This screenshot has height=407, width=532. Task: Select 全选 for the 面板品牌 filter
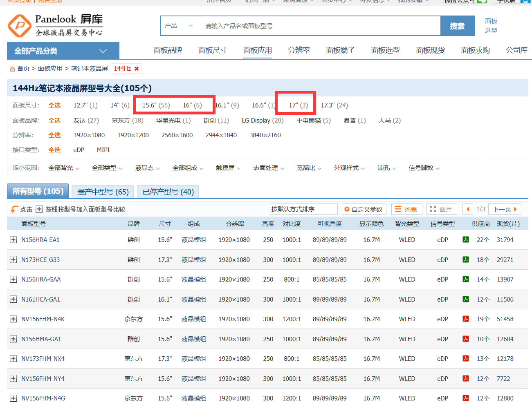54,121
